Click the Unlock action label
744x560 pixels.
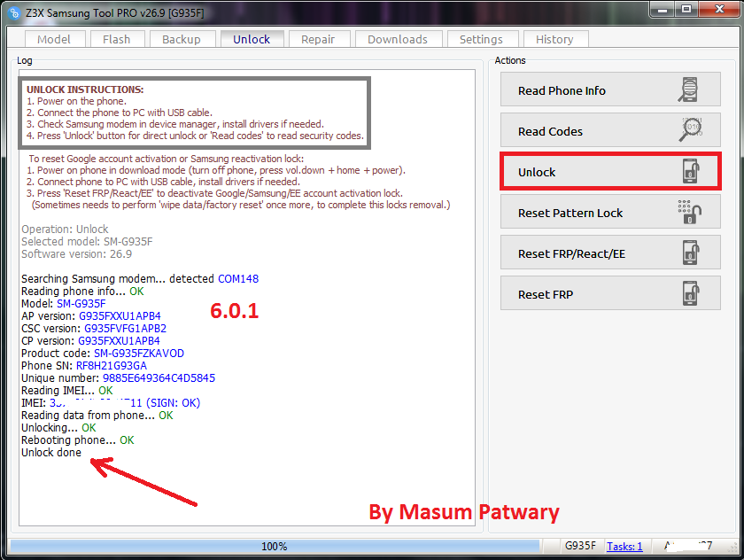click(537, 172)
